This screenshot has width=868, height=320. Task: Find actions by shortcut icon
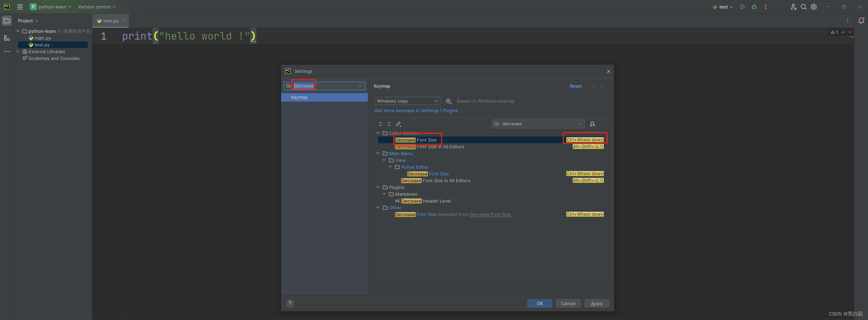click(x=592, y=124)
